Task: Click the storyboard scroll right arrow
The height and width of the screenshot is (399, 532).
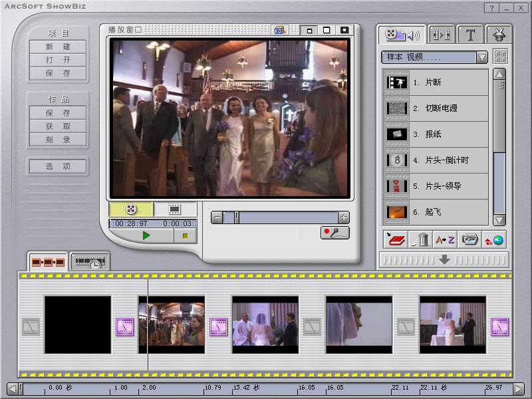Action: click(519, 389)
